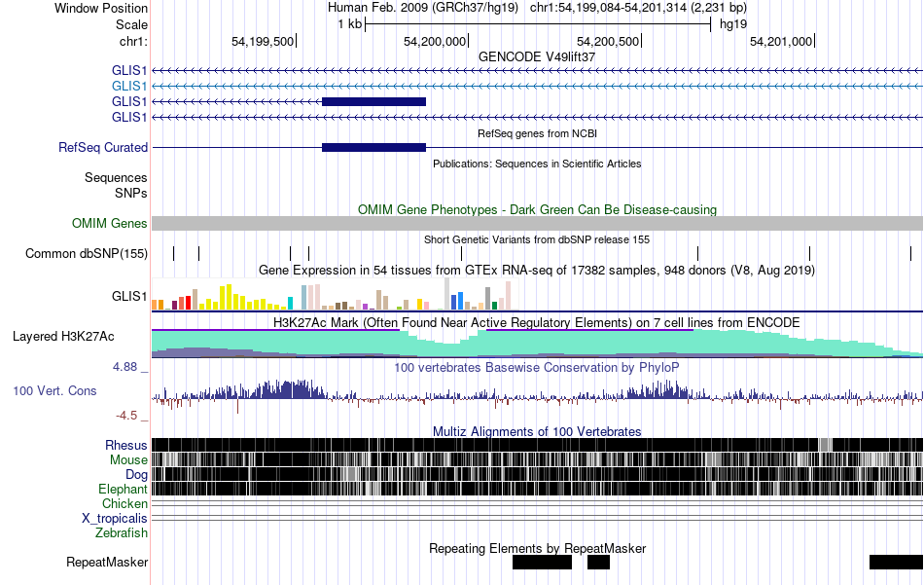Image resolution: width=924 pixels, height=585 pixels.
Task: Open 100 vertebrates Basewise Conservation title
Action: [x=537, y=367]
